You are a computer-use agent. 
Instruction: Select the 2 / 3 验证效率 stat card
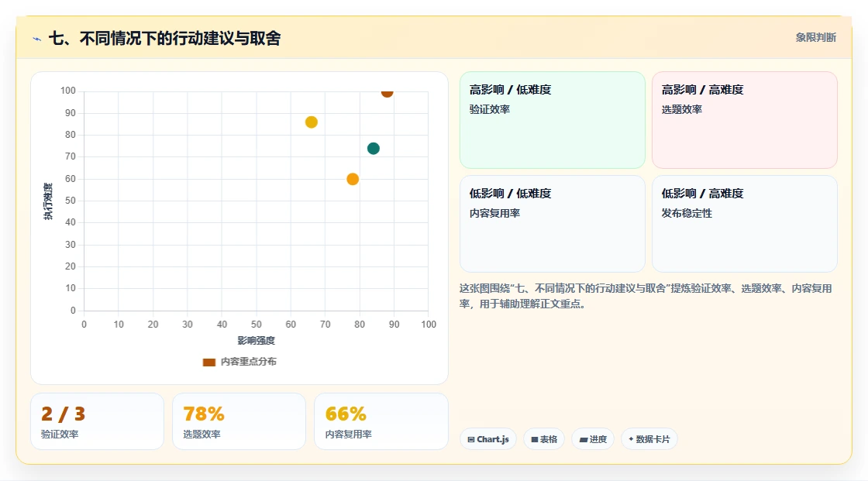pyautogui.click(x=98, y=421)
